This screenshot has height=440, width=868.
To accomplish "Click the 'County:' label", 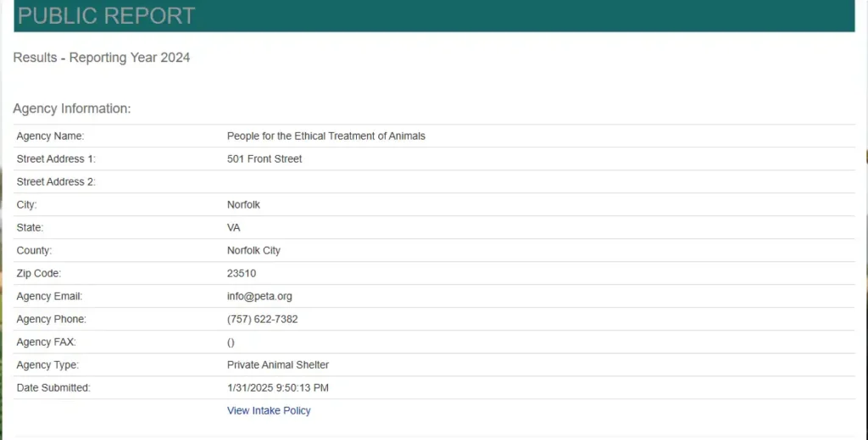I will tap(34, 250).
